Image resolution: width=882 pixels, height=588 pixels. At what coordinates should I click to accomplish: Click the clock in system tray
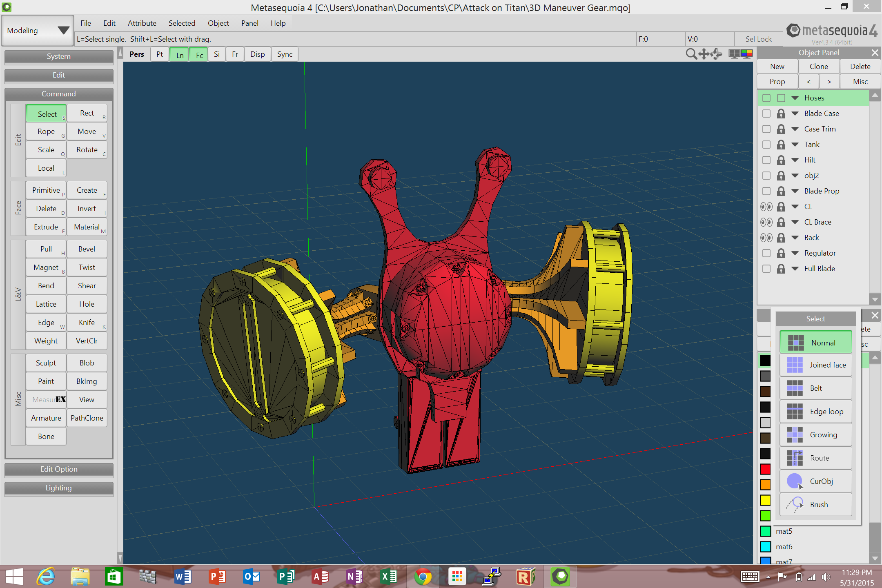[x=857, y=577]
